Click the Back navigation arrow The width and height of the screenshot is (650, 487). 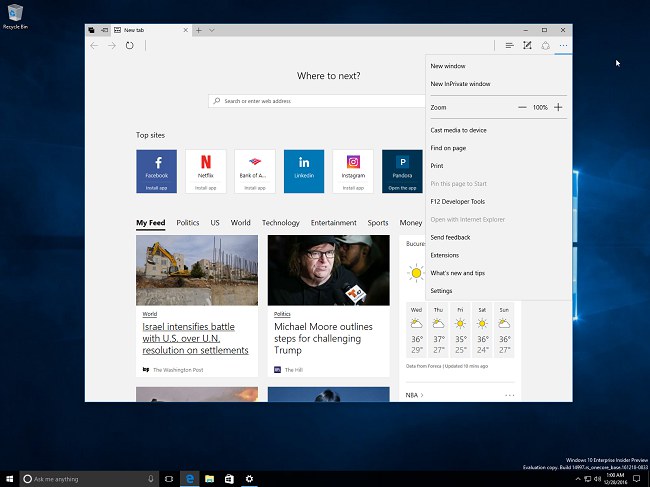coord(94,46)
